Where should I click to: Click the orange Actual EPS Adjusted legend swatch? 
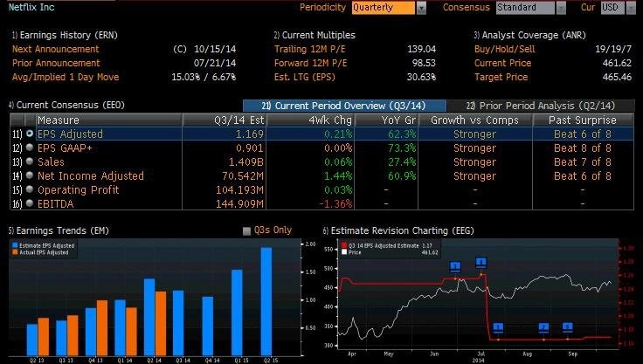15,252
